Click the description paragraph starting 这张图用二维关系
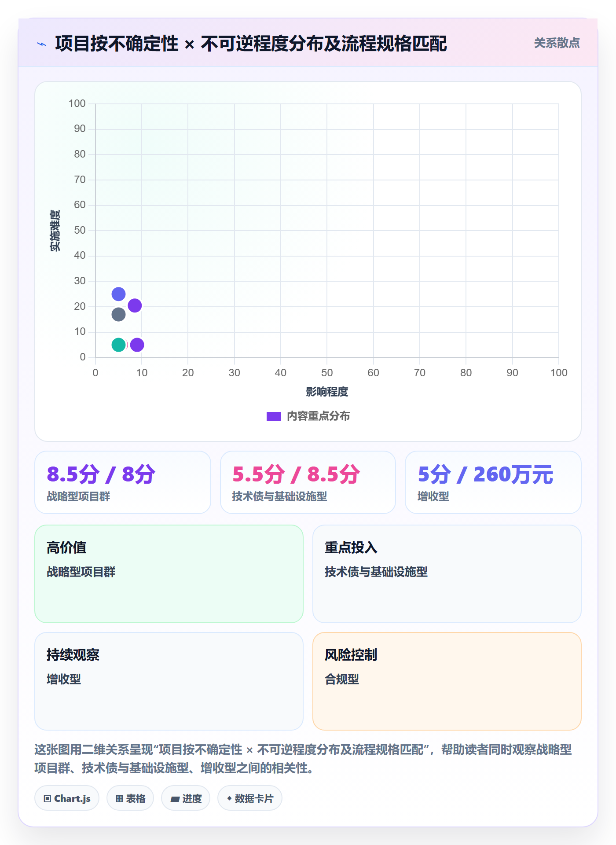 click(303, 759)
